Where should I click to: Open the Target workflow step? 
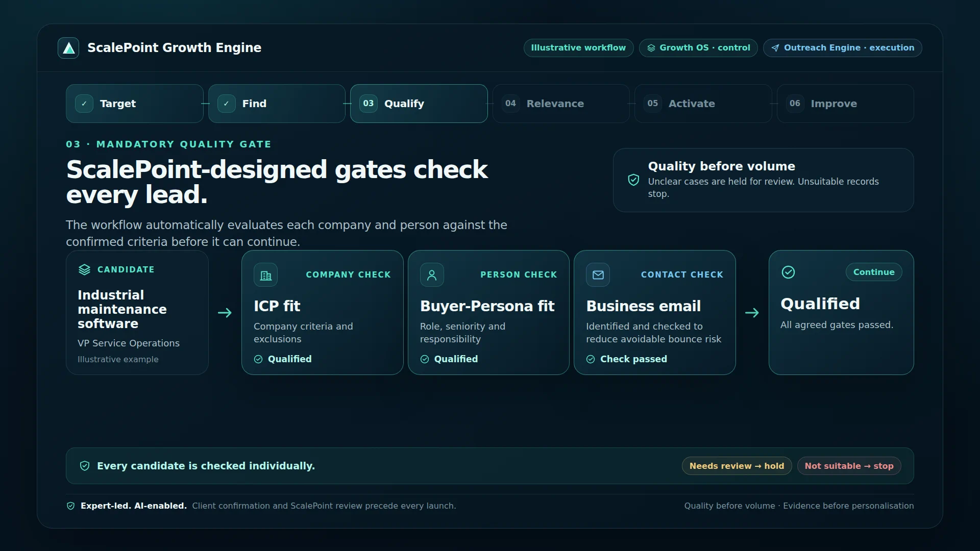(135, 104)
